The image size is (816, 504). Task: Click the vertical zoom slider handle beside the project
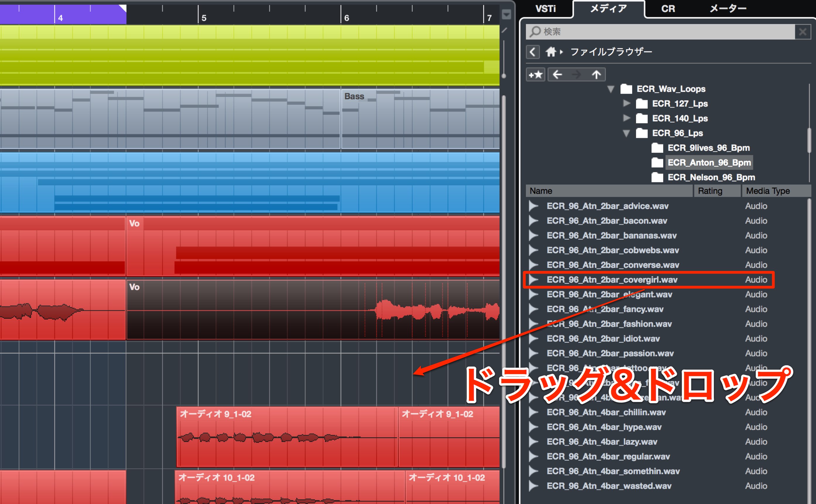(x=504, y=76)
